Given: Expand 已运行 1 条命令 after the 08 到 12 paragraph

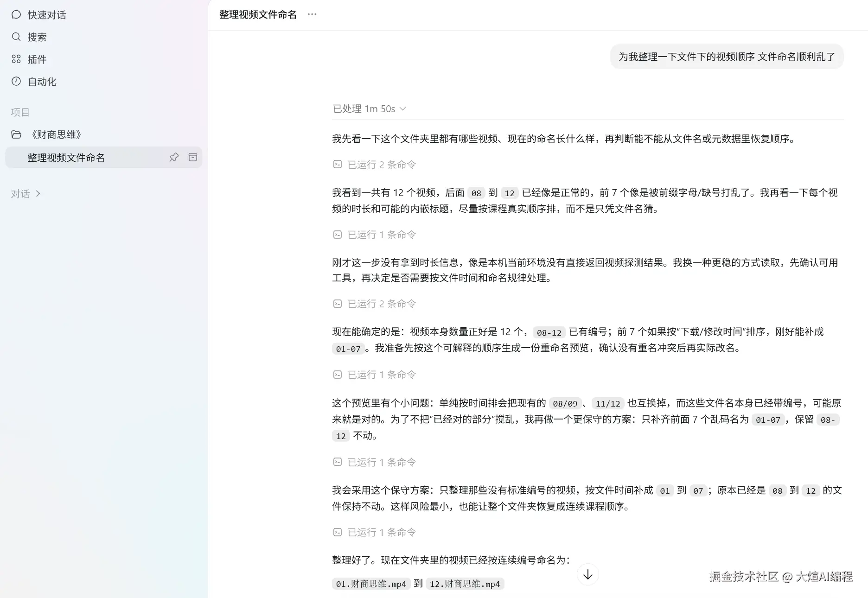Looking at the screenshot, I should (375, 235).
